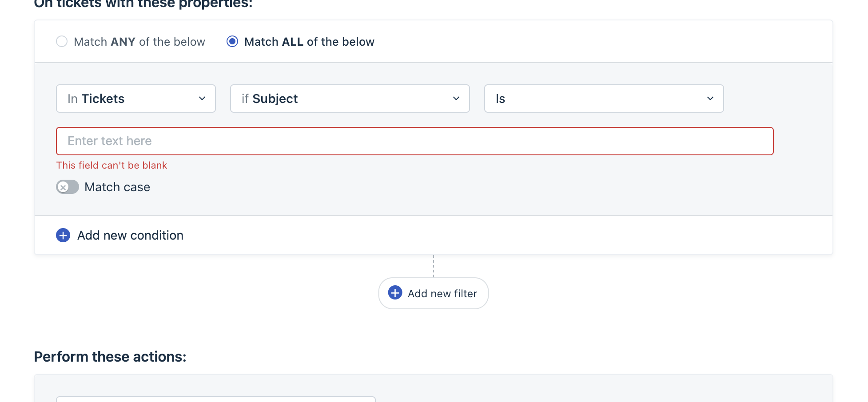Click the Match ALL of the below label
Image resolution: width=868 pixels, height=402 pixels.
[310, 42]
